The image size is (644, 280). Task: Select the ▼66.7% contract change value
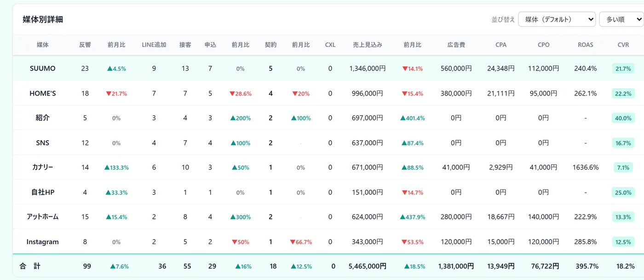301,242
